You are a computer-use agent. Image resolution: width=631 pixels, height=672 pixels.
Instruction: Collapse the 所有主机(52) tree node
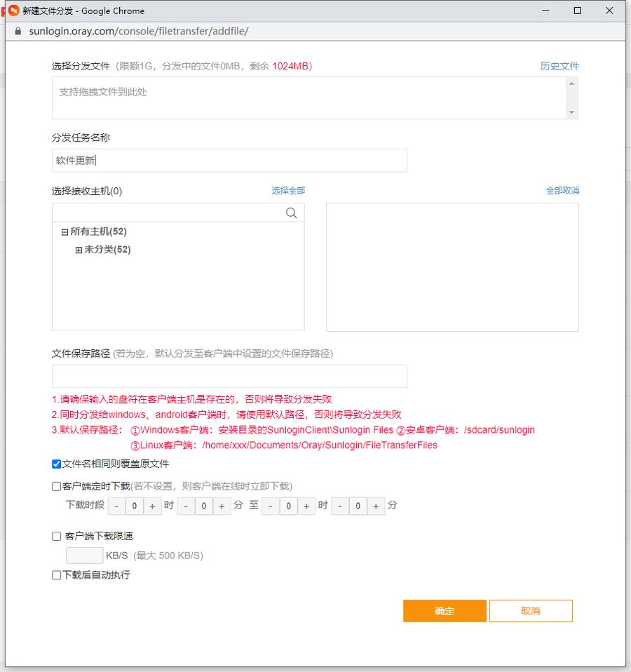pyautogui.click(x=65, y=232)
